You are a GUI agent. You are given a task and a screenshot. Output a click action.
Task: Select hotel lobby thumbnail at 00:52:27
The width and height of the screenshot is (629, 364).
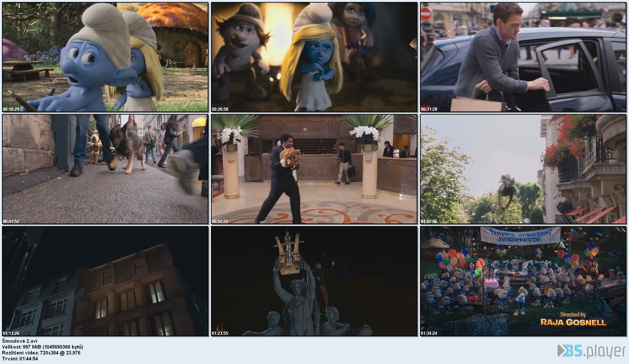[314, 169]
